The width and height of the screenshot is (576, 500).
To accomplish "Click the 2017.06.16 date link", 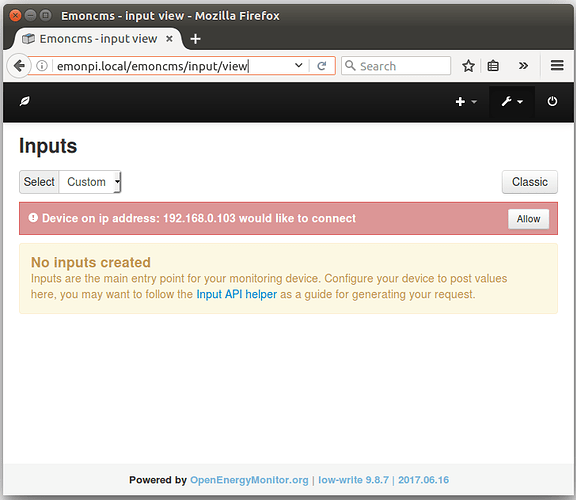I will (x=424, y=480).
